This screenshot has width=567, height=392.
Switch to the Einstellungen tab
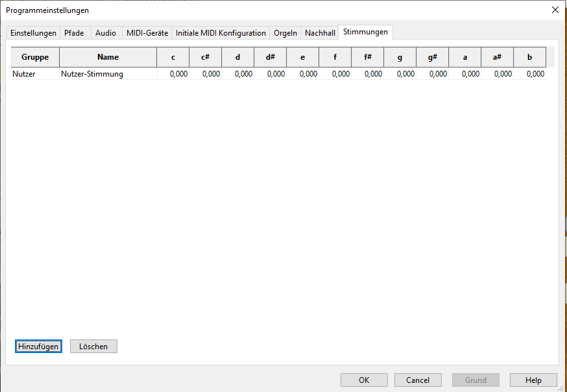click(33, 33)
